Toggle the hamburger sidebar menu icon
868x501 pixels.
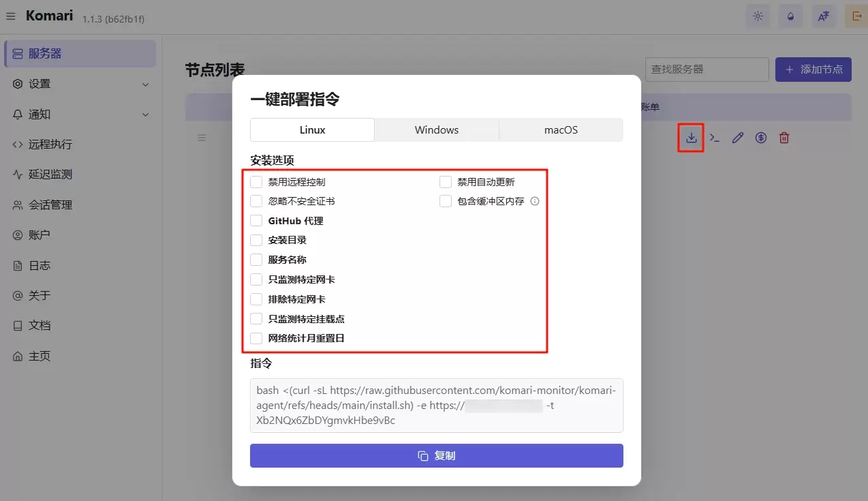pyautogui.click(x=11, y=16)
